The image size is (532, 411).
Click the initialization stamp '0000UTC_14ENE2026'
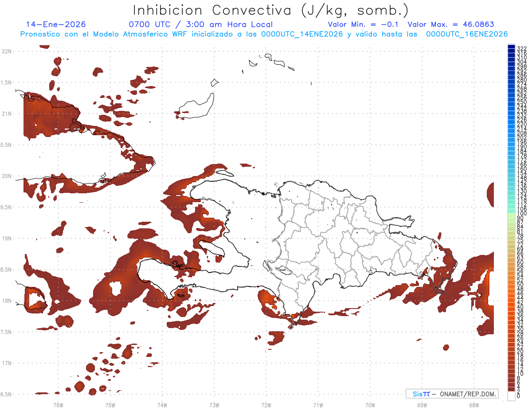coord(302,34)
